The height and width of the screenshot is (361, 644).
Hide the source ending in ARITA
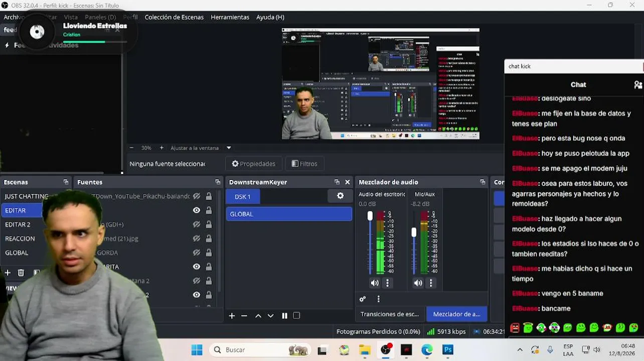tap(197, 267)
